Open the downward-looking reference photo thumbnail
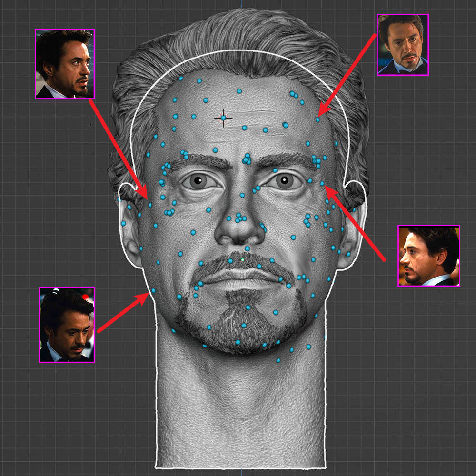This screenshot has width=476, height=476. click(67, 325)
